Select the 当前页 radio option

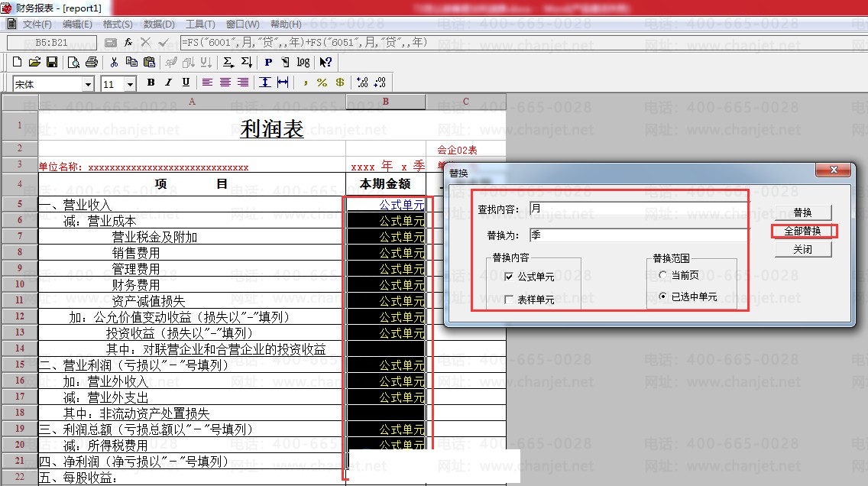663,274
